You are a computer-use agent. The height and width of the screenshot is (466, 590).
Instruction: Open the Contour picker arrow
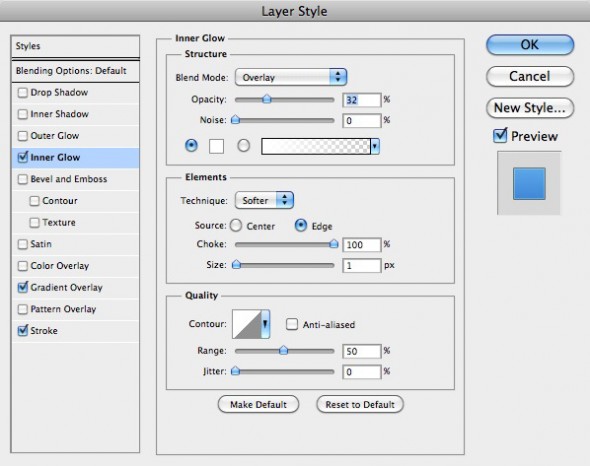click(265, 324)
